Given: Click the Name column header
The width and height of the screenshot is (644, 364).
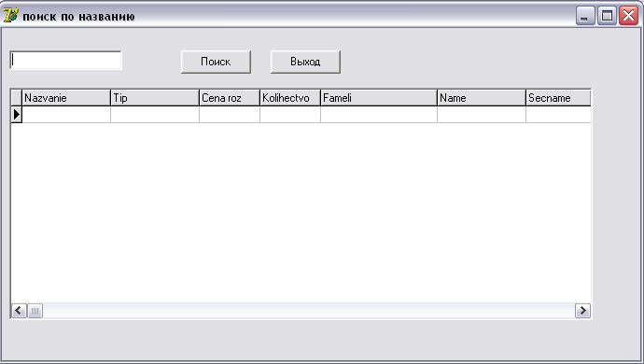Looking at the screenshot, I should click(x=482, y=98).
